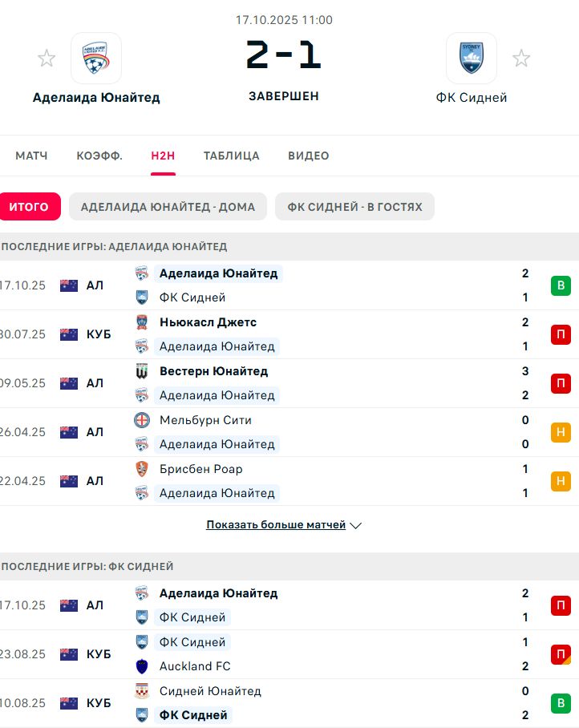Click the red П badge for Sydney 17.10.25 match
This screenshot has height=728, width=579.
tap(561, 605)
